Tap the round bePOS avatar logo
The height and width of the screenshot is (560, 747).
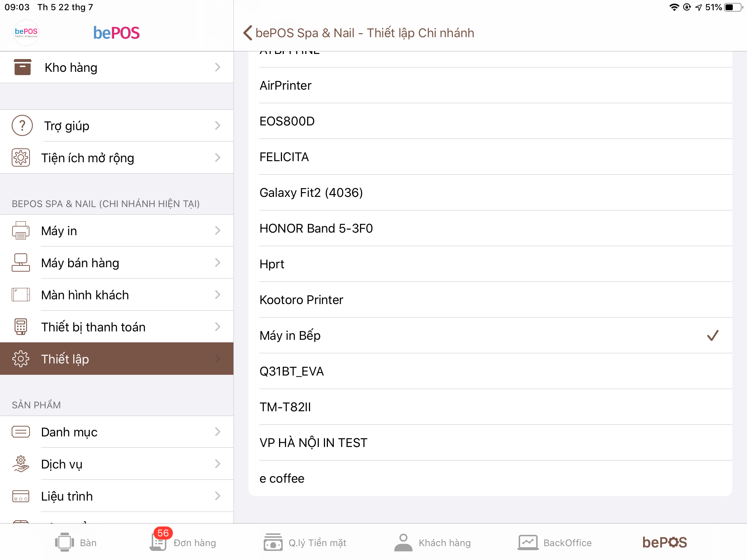26,33
